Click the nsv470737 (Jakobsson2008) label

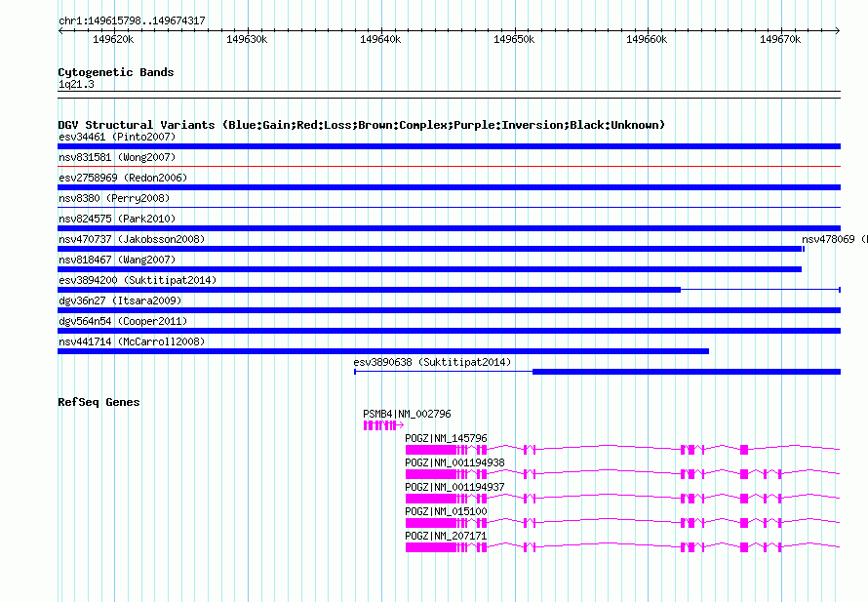[x=132, y=239]
